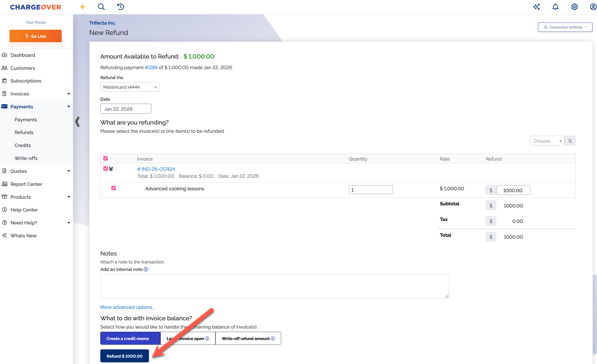Open the More advanced options link

click(128, 307)
